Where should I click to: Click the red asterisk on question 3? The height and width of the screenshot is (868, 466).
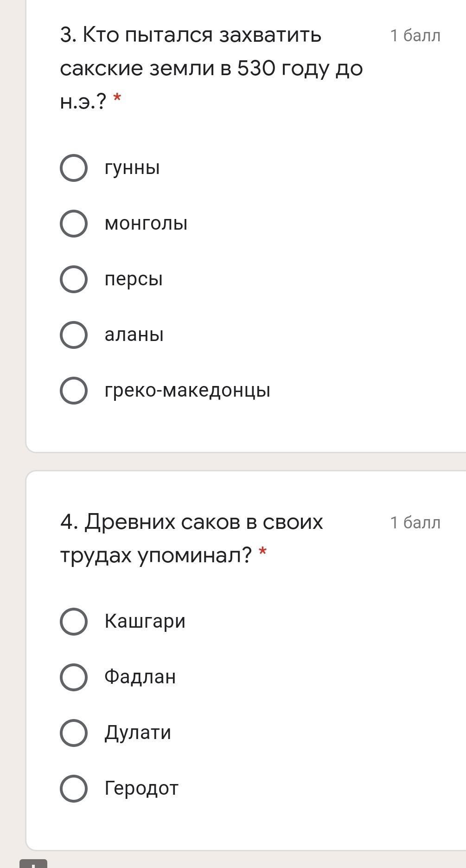click(x=117, y=98)
